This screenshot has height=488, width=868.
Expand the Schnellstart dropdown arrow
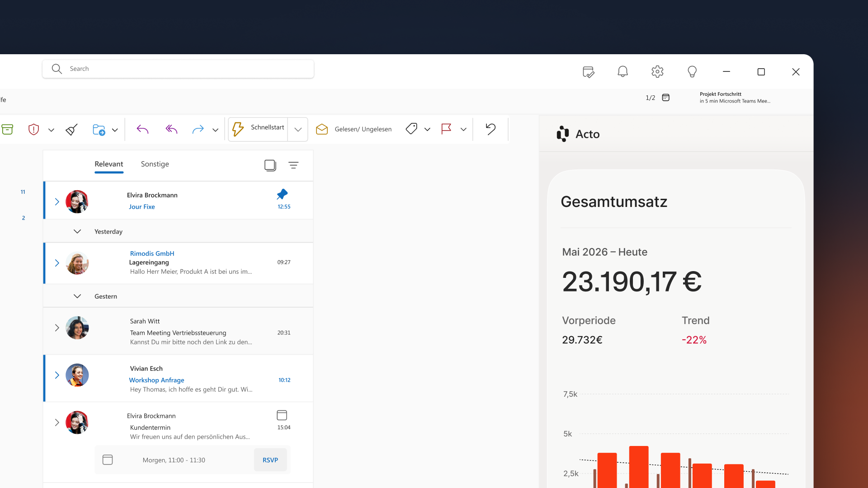pos(298,130)
